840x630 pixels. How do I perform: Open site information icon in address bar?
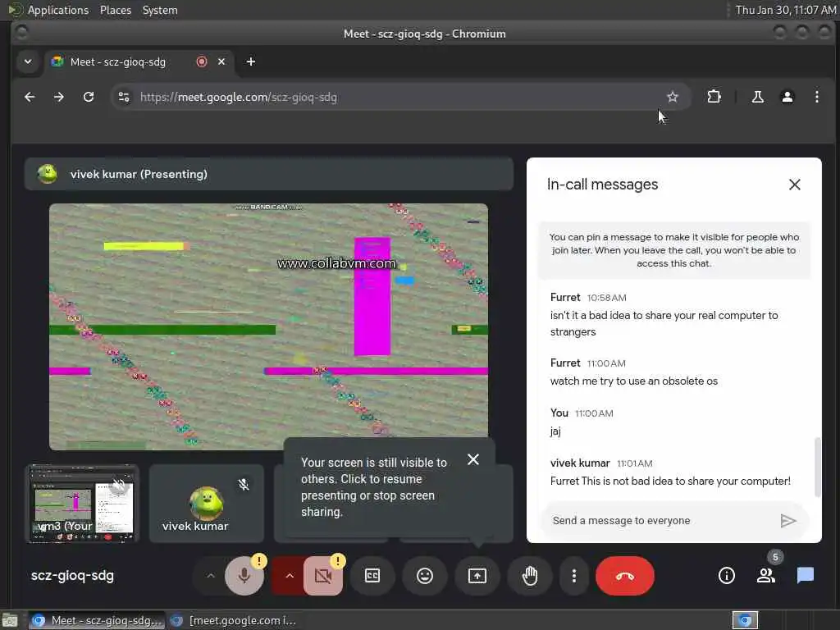tap(124, 97)
